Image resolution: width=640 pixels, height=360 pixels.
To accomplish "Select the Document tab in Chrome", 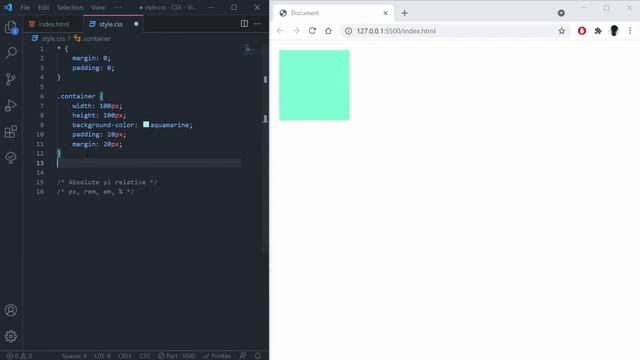I will pos(333,13).
